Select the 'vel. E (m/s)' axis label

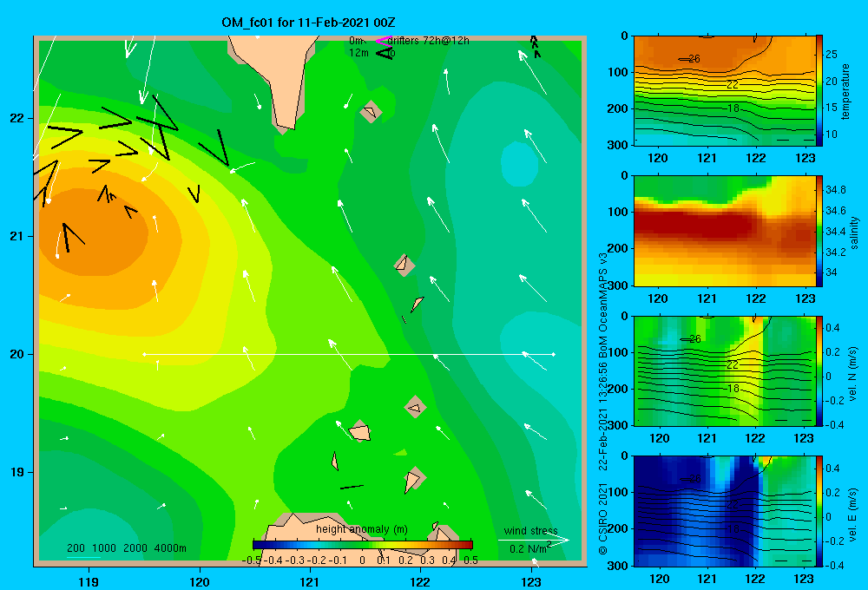pos(852,514)
